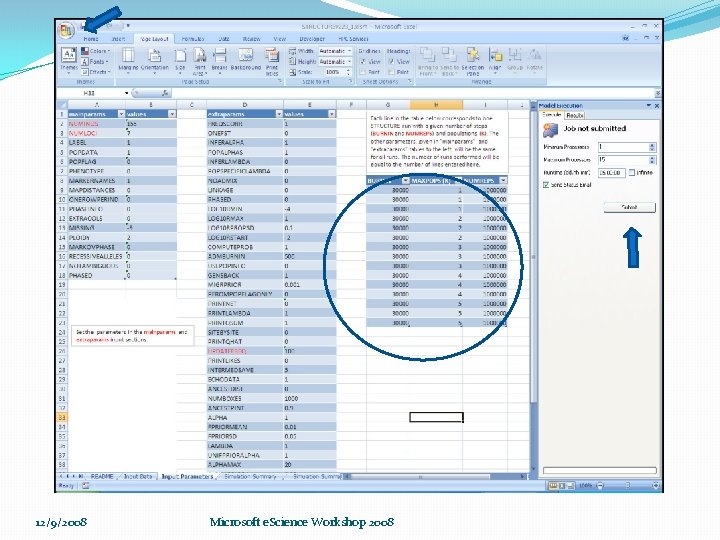720x540 pixels.
Task: Switch to Input Data sheet tab
Action: [138, 477]
